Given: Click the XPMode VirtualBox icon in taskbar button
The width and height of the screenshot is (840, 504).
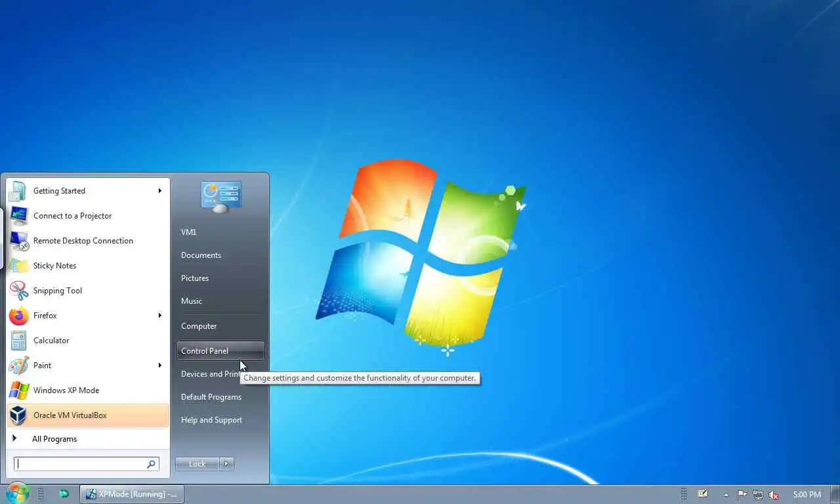Looking at the screenshot, I should [x=91, y=494].
